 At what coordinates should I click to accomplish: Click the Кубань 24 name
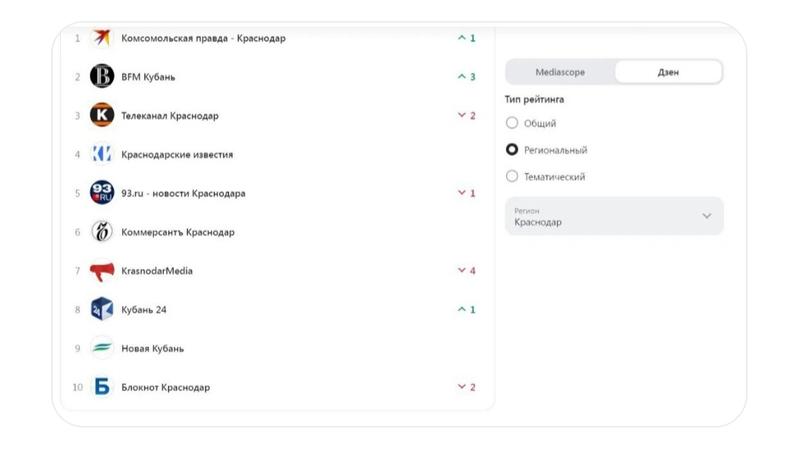(143, 310)
